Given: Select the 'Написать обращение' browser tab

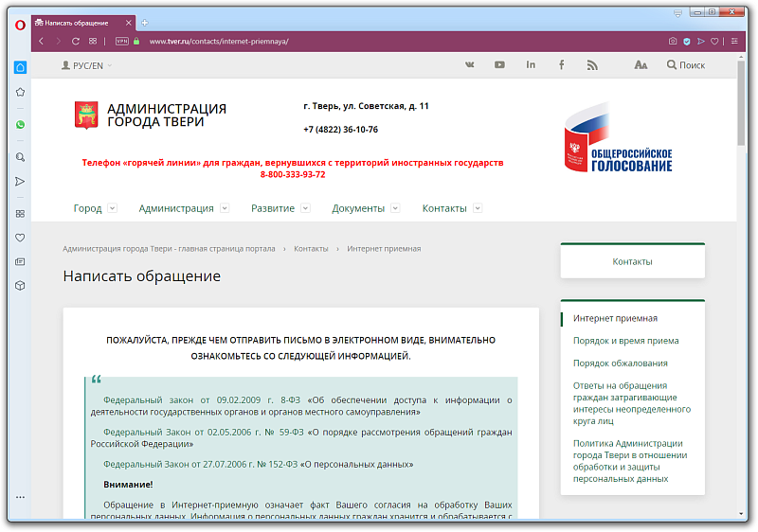Looking at the screenshot, I should tap(83, 23).
